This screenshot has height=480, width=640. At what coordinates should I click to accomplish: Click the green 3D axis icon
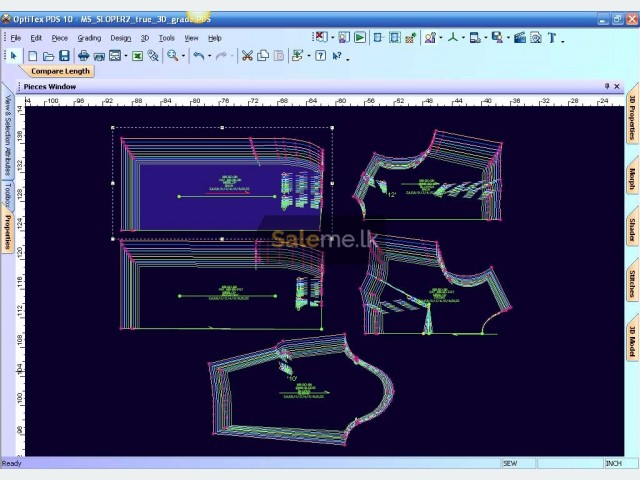tap(453, 38)
